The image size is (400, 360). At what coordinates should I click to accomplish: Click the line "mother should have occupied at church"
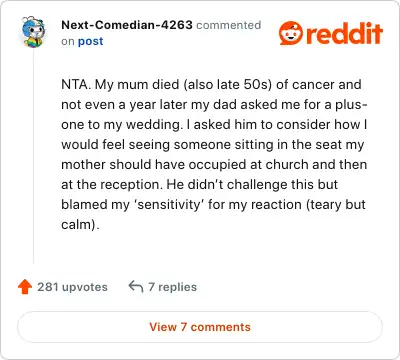pos(214,164)
